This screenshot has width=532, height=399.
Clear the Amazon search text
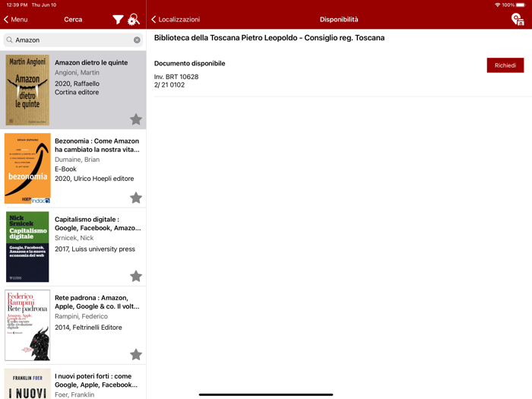coord(137,40)
